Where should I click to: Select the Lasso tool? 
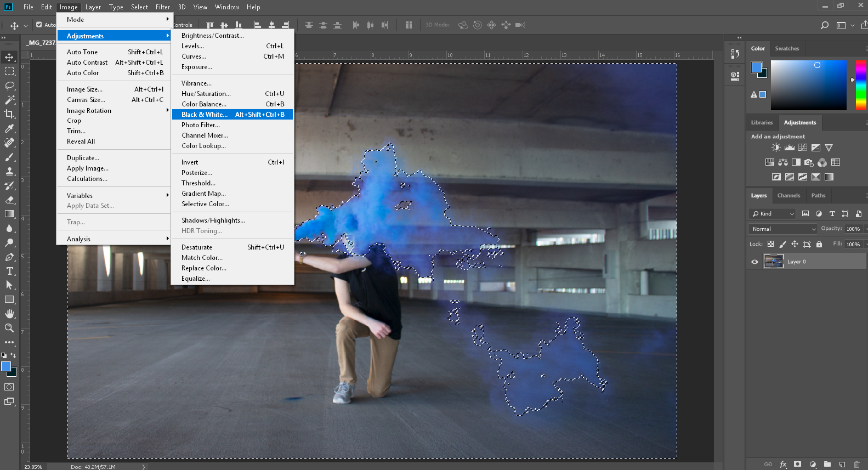[x=9, y=86]
